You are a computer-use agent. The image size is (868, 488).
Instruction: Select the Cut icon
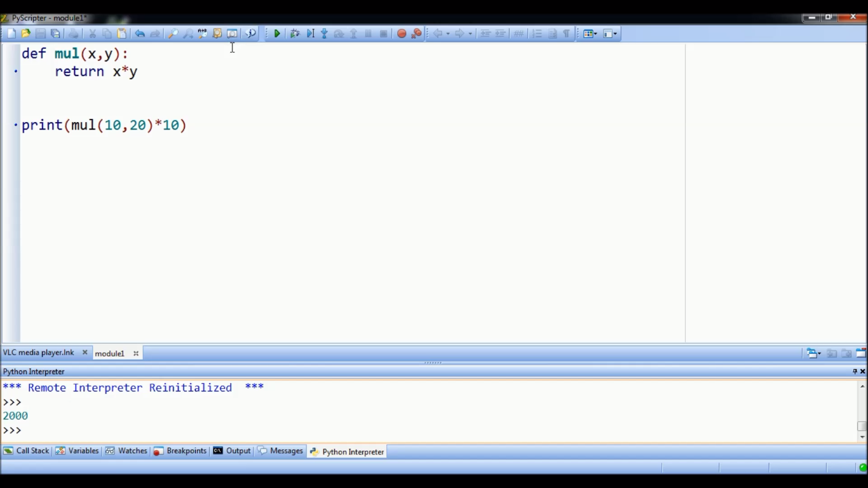93,33
